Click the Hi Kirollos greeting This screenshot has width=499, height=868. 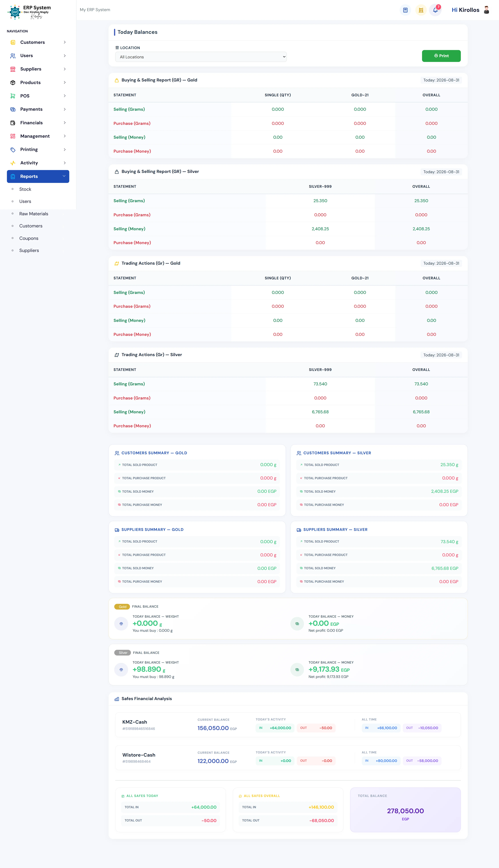(465, 10)
